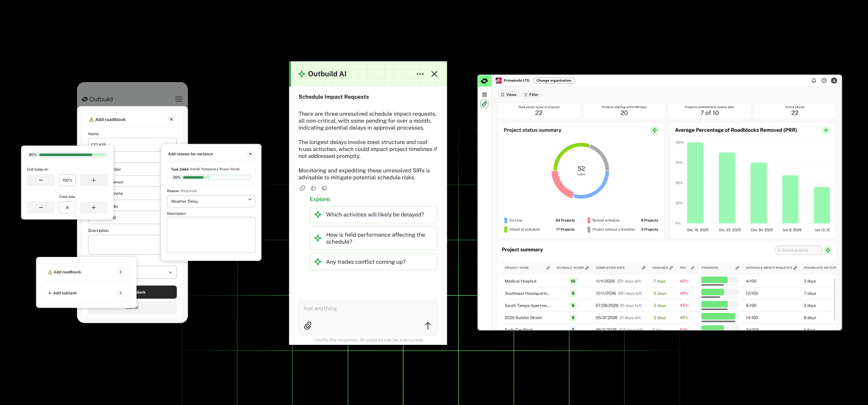Close the Add reason for variance panel
Viewport: 868px width, 405px height.
pyautogui.click(x=250, y=154)
